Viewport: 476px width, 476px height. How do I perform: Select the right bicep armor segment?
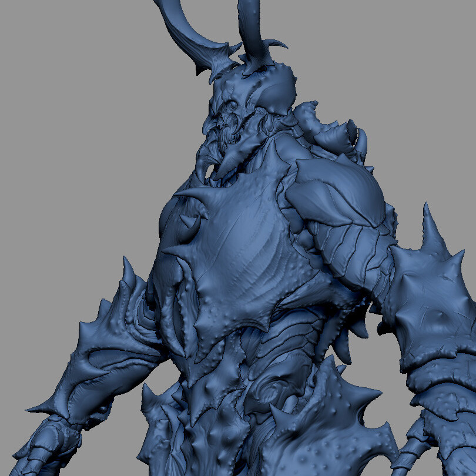click(x=353, y=247)
